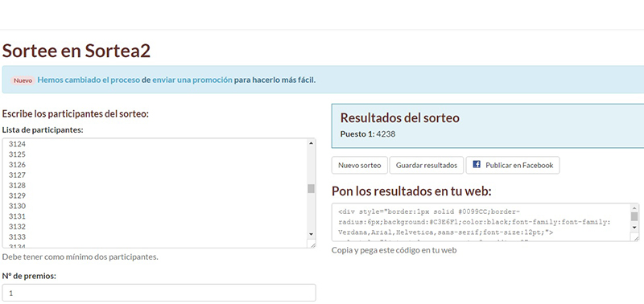The image size is (644, 304).
Task: Click the 'Copia y pega este código' hint
Action: point(394,250)
